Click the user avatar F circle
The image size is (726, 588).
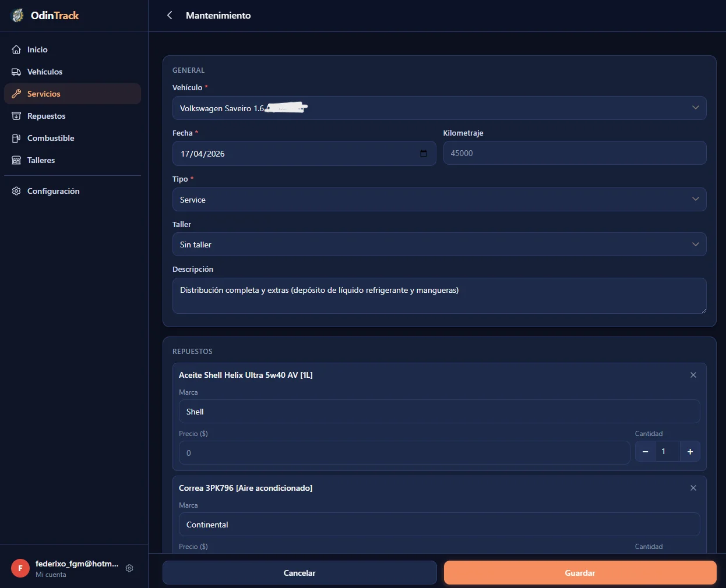(20, 568)
